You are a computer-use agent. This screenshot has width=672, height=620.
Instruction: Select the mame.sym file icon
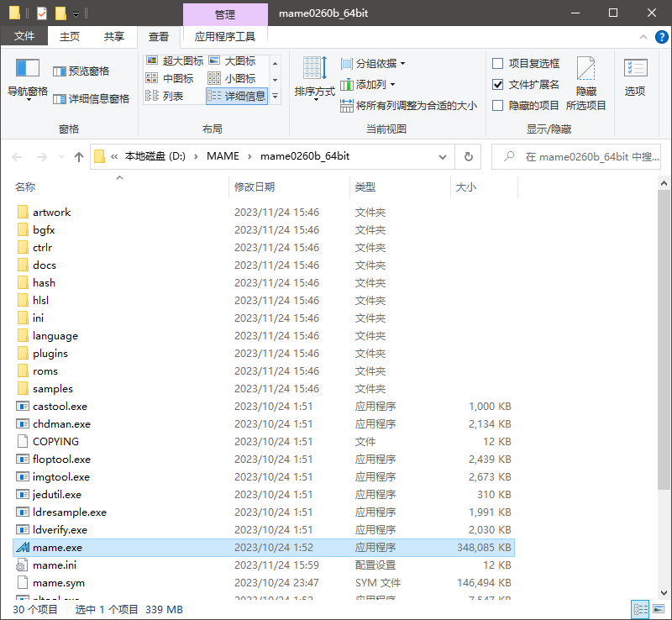point(23,583)
